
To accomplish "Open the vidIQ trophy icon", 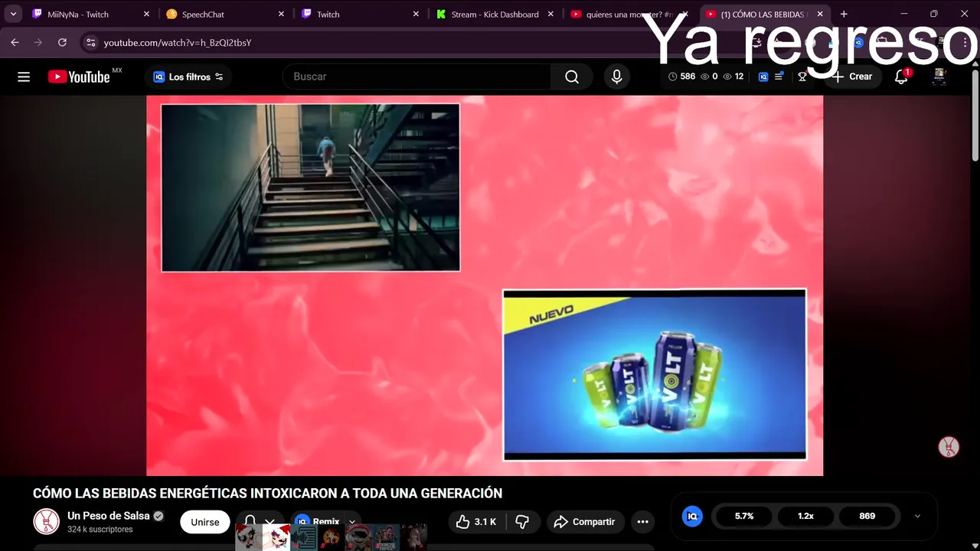I will [802, 77].
